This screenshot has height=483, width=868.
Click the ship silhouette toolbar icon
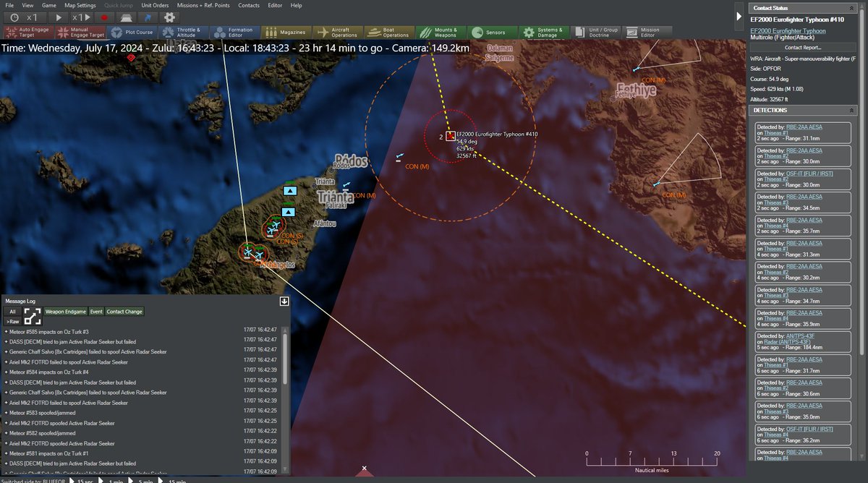[126, 17]
